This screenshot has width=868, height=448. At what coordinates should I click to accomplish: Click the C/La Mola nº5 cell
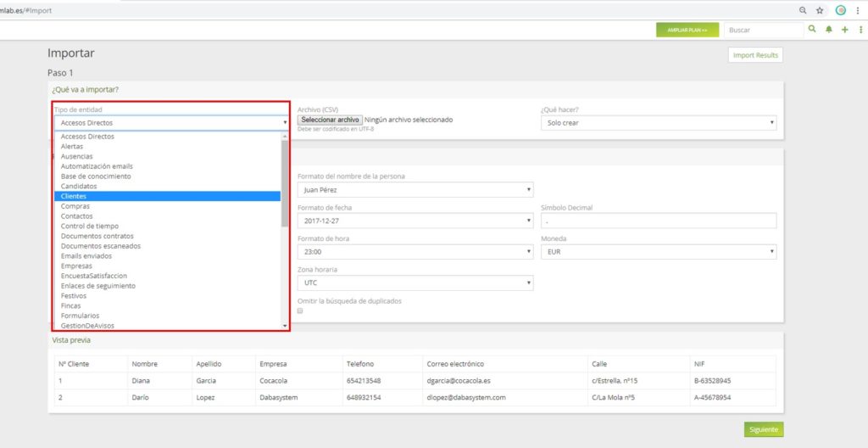click(x=639, y=398)
